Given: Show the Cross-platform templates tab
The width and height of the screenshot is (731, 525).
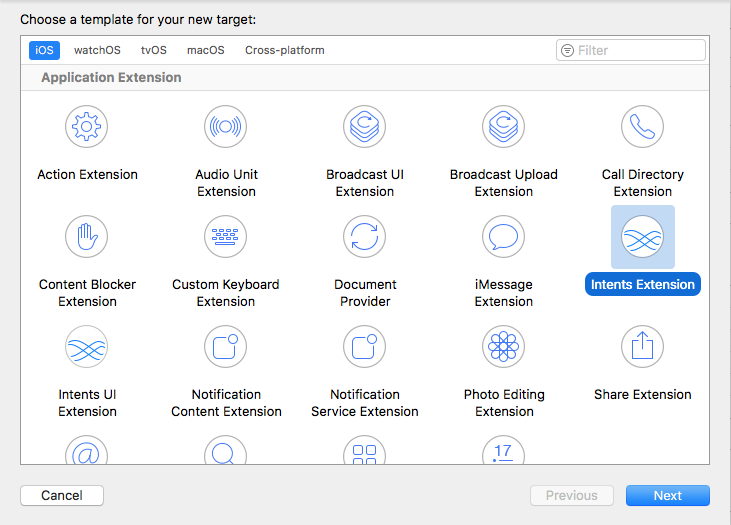Looking at the screenshot, I should (285, 50).
